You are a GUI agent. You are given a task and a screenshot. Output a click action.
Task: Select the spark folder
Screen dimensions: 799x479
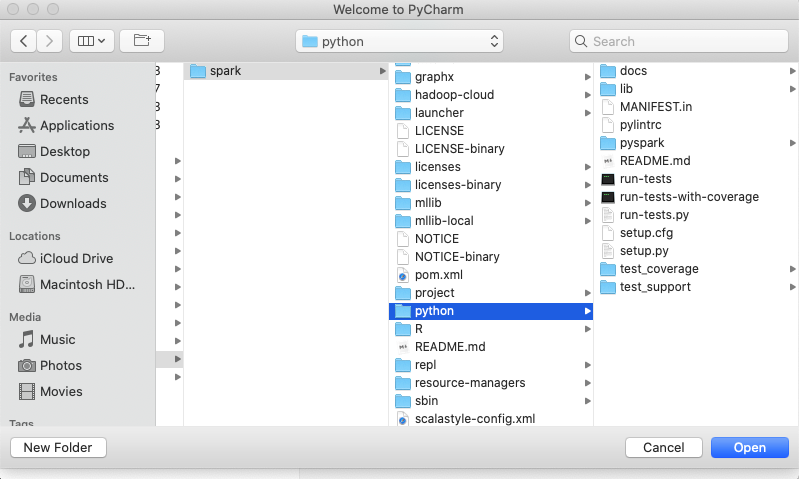tap(225, 71)
